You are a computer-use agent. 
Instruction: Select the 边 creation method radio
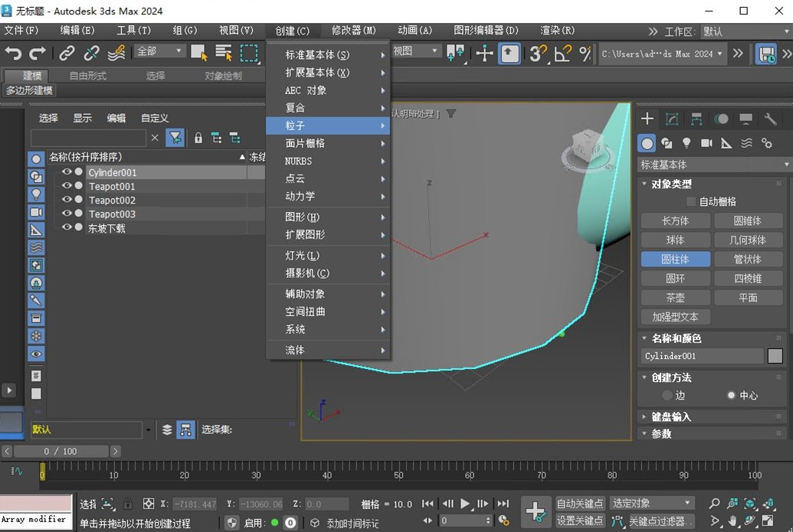[x=667, y=395]
